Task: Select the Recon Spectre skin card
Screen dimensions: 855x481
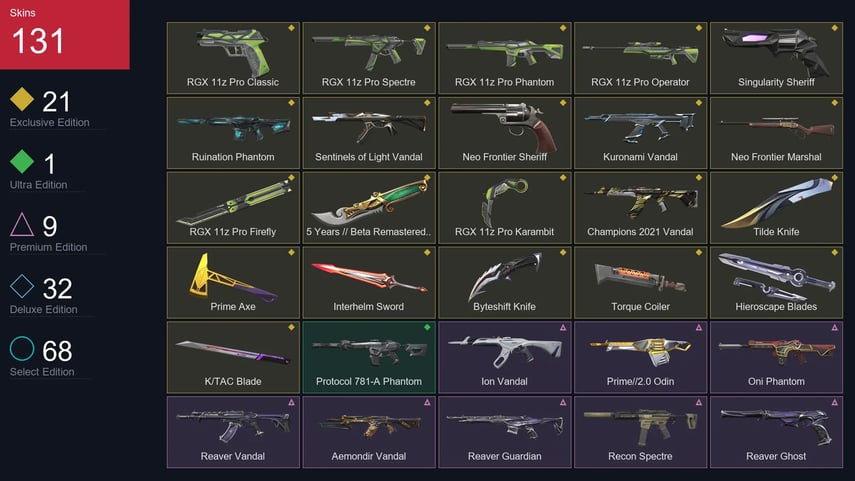Action: (640, 432)
